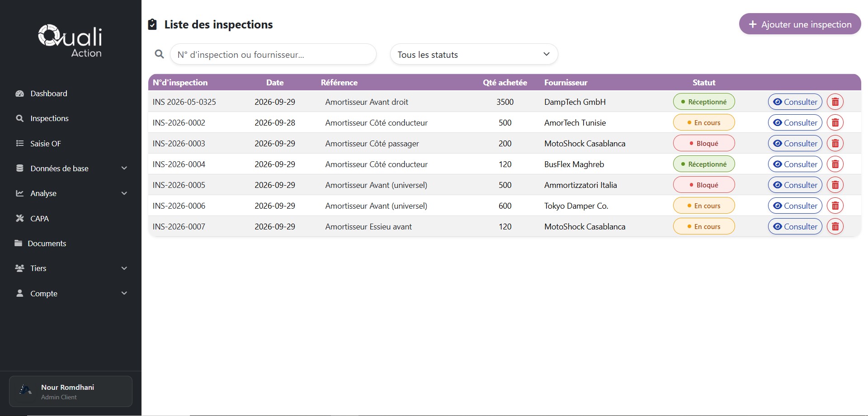Expand the Compte sidebar section

(71, 293)
